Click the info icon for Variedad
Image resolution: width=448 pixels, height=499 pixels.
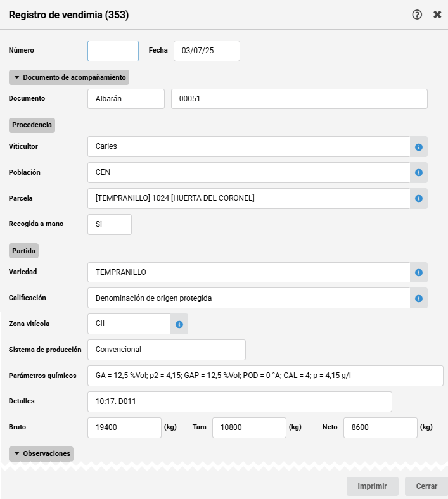click(419, 272)
